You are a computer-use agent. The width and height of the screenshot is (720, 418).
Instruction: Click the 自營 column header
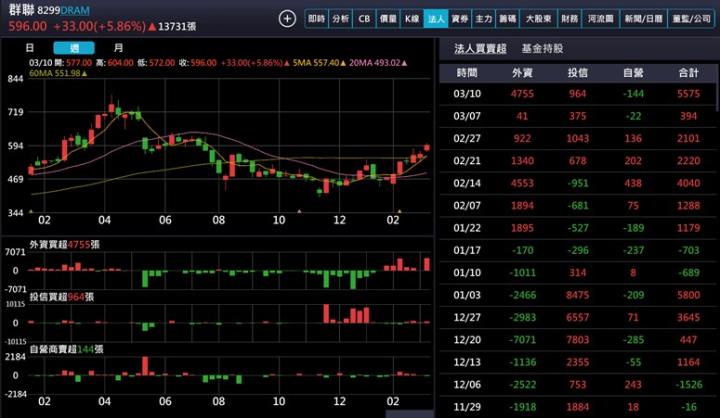coord(633,73)
